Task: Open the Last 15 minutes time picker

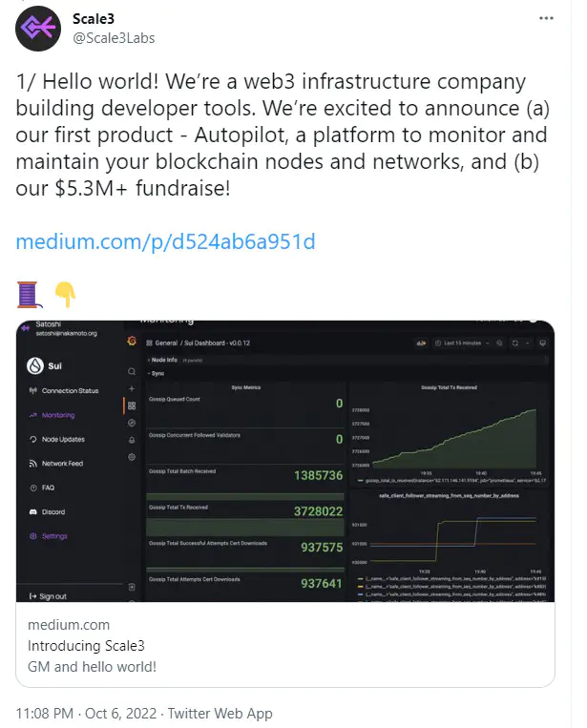Action: tap(462, 343)
